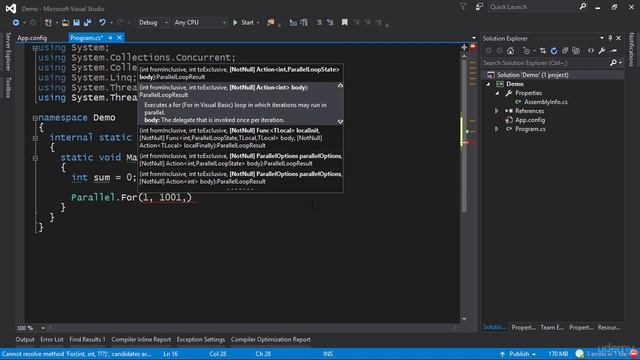Click the uncomment selected lines icon

click(330, 22)
